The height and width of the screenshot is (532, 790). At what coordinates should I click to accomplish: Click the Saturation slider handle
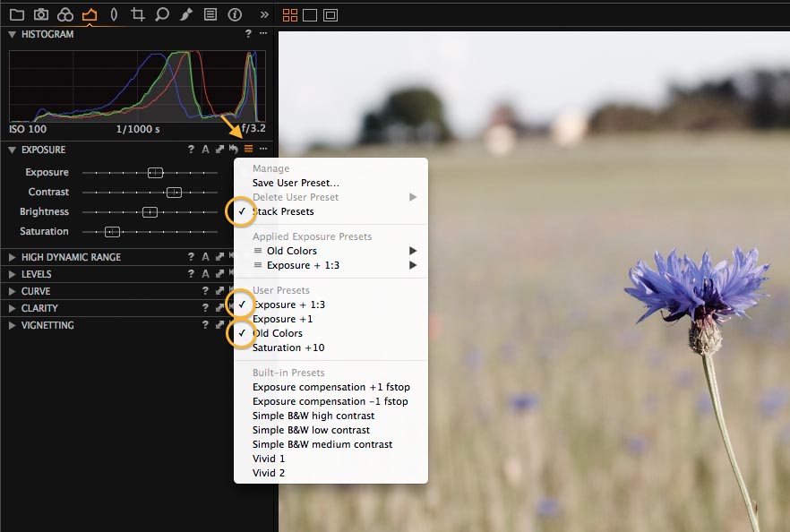click(x=112, y=232)
